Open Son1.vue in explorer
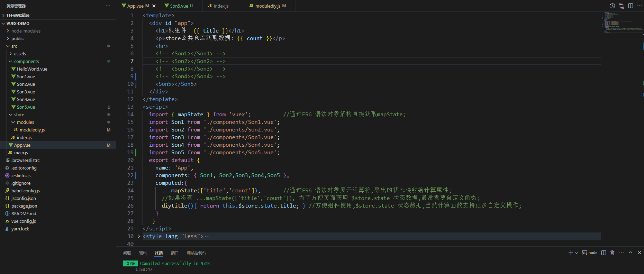 pos(58,76)
